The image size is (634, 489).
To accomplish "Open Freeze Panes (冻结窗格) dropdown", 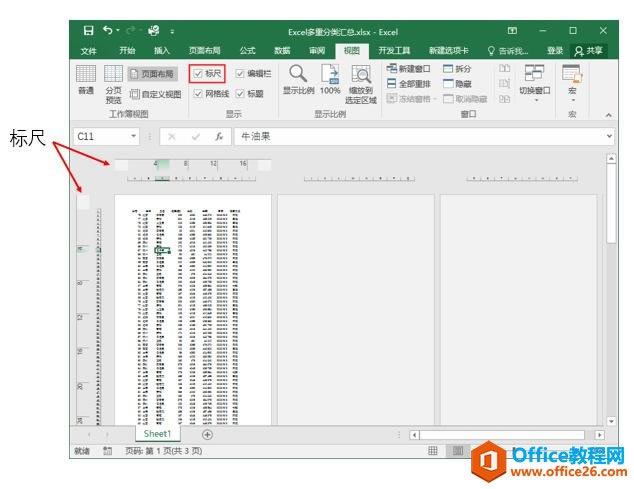I will click(x=411, y=99).
